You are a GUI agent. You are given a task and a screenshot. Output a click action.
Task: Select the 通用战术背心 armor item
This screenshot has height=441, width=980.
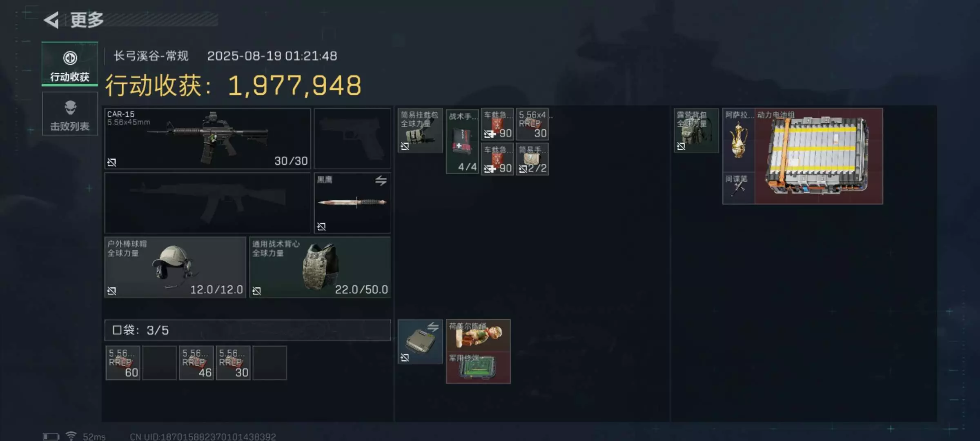[320, 267]
